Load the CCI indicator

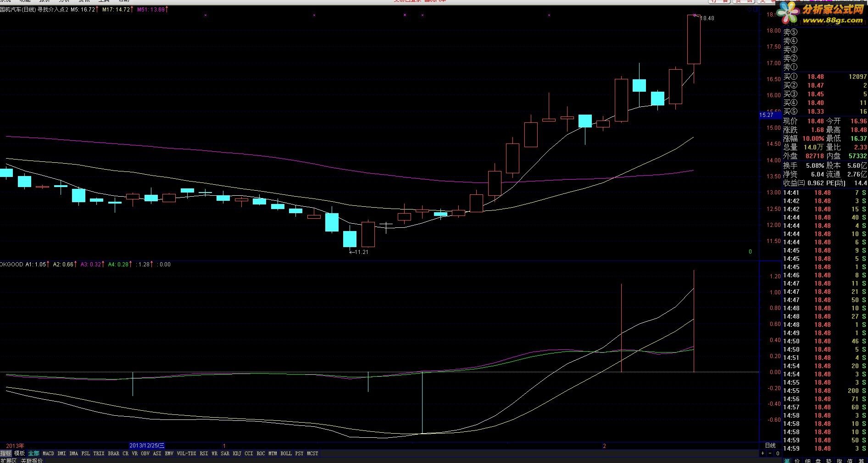(249, 453)
